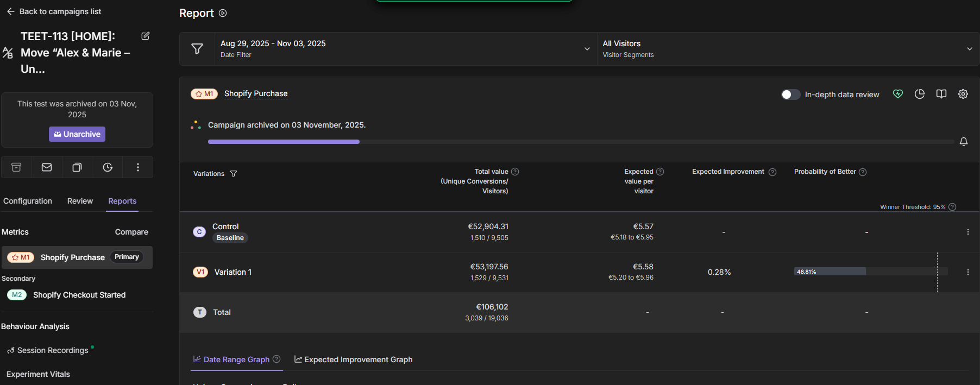Click the filter funnel icon beside date filter
Image resolution: width=980 pixels, height=385 pixels.
point(197,49)
